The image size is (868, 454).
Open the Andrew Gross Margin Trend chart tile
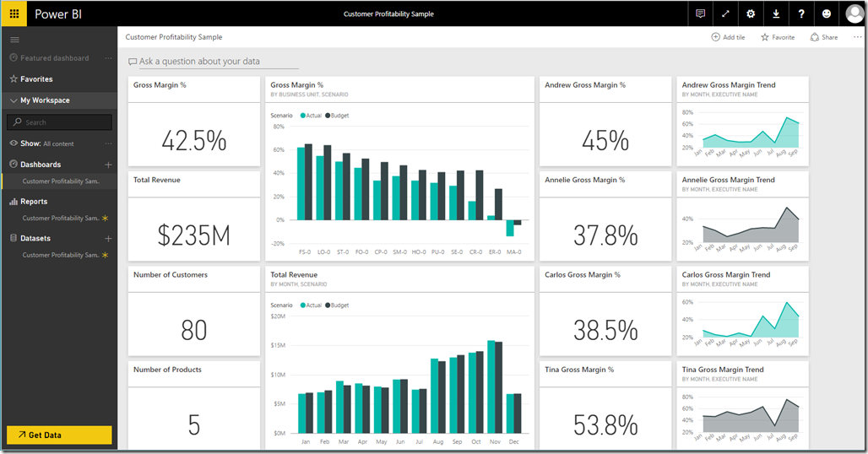742,122
